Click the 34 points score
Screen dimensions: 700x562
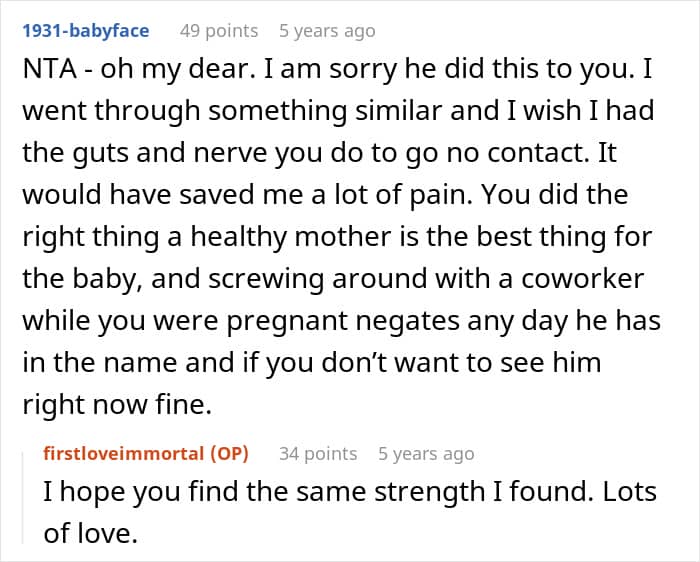pyautogui.click(x=318, y=453)
